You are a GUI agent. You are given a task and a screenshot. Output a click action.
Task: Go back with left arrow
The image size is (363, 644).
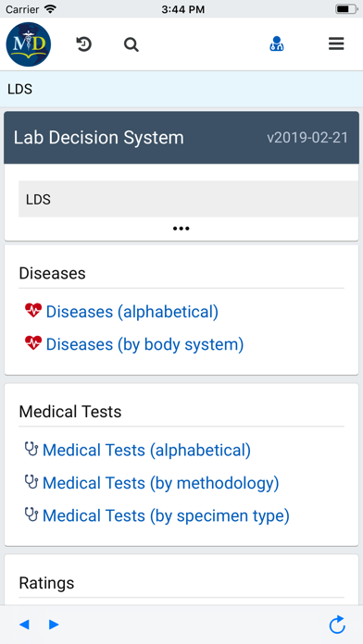(24, 625)
